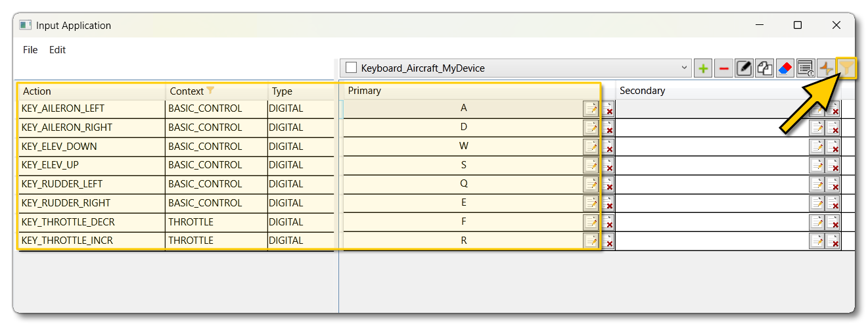Click primary binding cell showing Q

[x=463, y=184]
